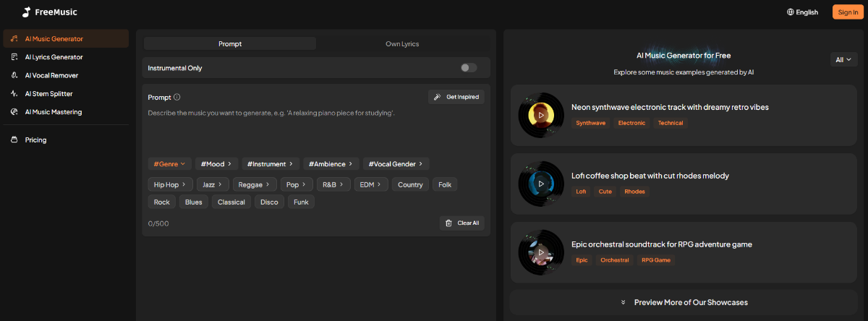Open the AI Music Mastering tool

tap(53, 112)
